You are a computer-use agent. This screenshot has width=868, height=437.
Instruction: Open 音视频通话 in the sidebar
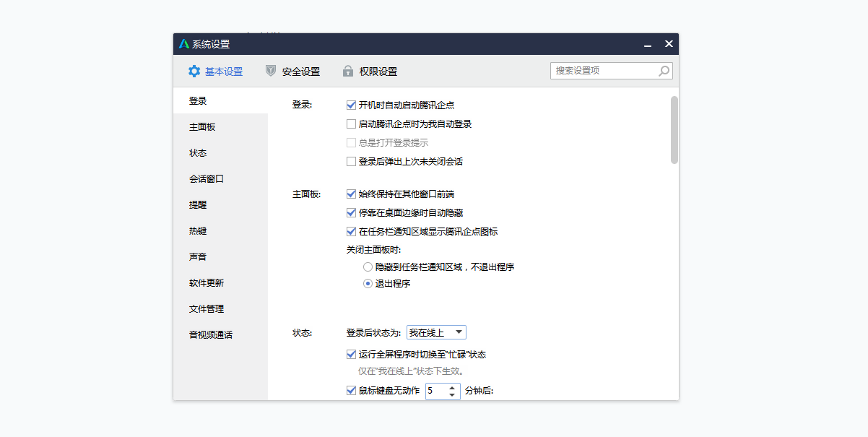[x=220, y=334]
